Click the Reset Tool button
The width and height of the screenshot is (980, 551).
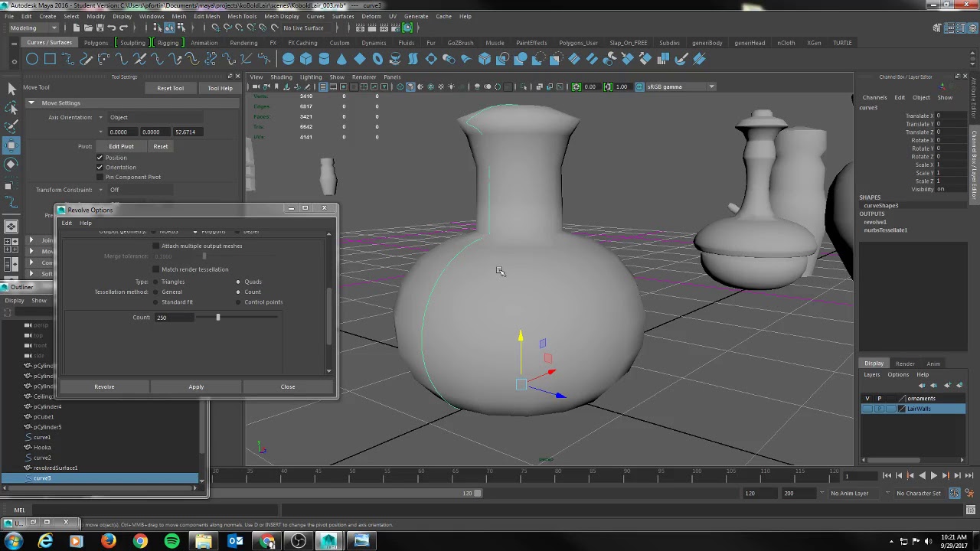pos(170,88)
